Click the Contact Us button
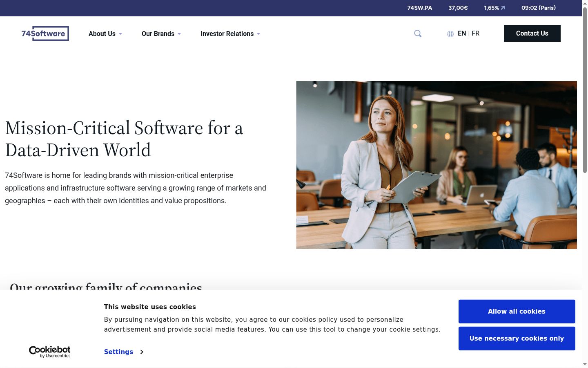This screenshot has width=588, height=368. [532, 34]
